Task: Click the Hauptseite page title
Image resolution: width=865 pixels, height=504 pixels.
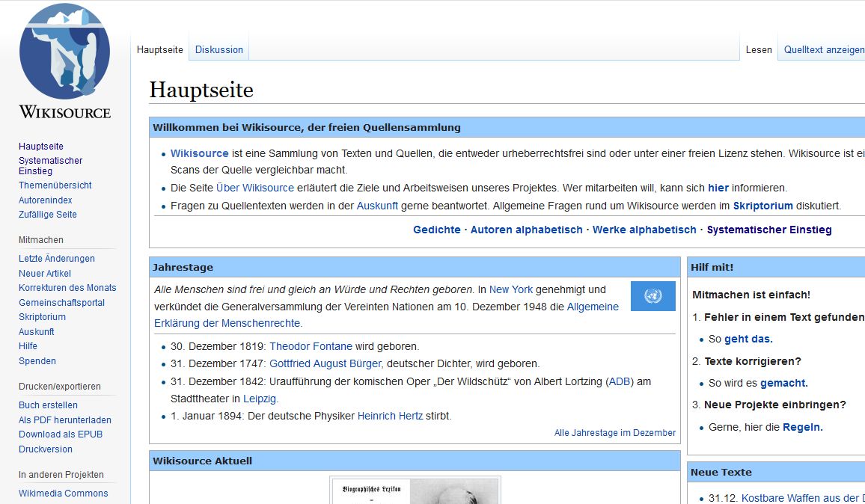Action: [201, 90]
